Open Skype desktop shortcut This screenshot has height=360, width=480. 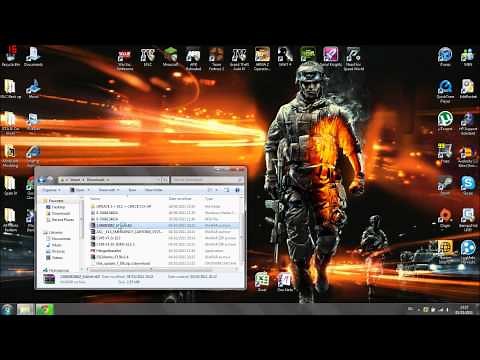click(468, 185)
